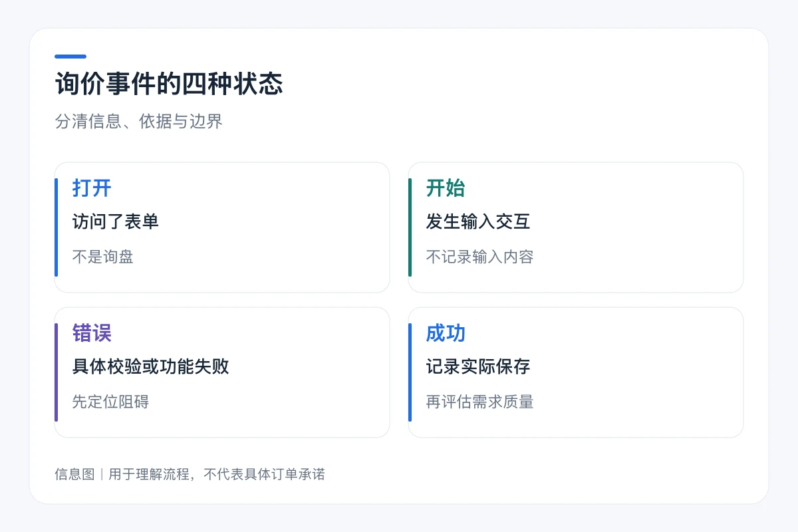Click the text 记录实际保存

pyautogui.click(x=478, y=366)
